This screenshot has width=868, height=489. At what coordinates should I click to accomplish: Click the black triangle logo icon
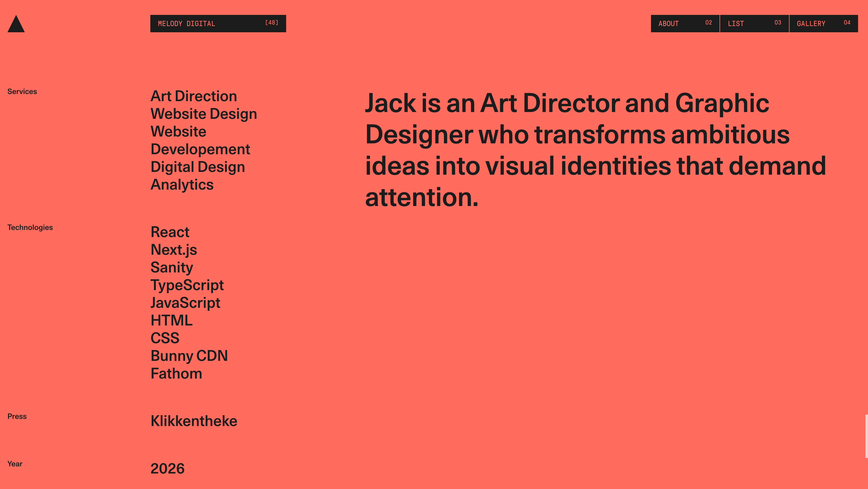coord(16,24)
